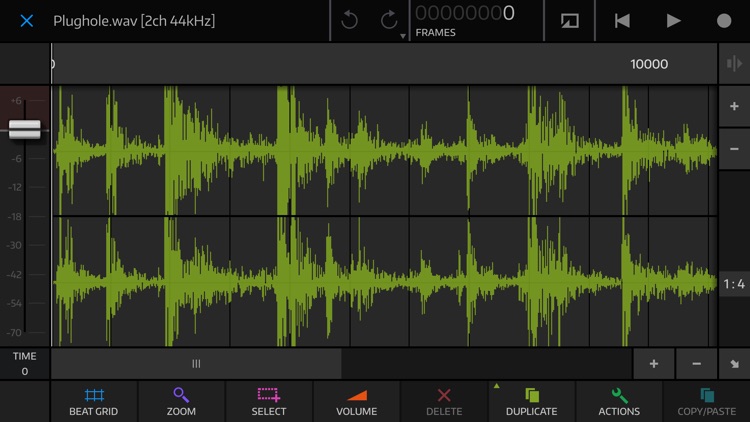Undo the last edit
750x422 pixels.
click(350, 21)
